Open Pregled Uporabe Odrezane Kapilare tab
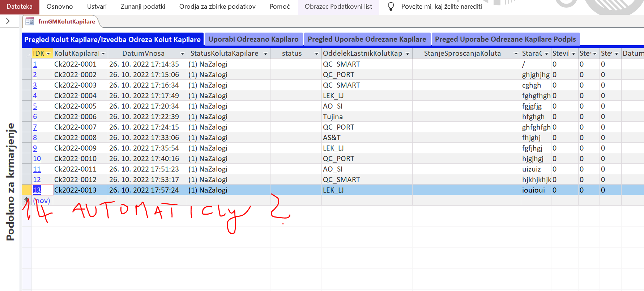Image resolution: width=644 pixels, height=291 pixels. point(367,39)
